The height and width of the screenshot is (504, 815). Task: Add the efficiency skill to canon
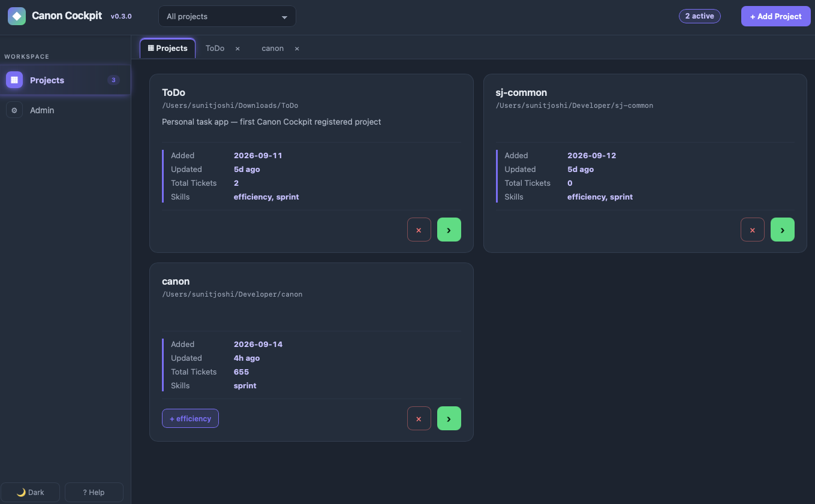[x=190, y=418]
